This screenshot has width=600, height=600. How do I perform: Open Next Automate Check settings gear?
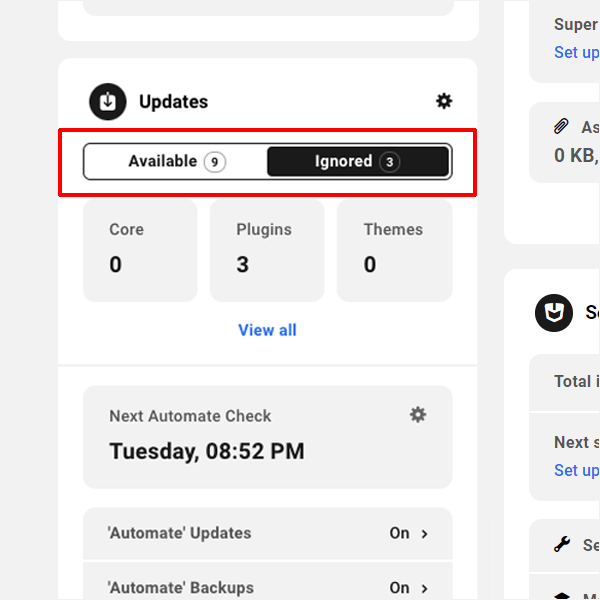[x=418, y=415]
